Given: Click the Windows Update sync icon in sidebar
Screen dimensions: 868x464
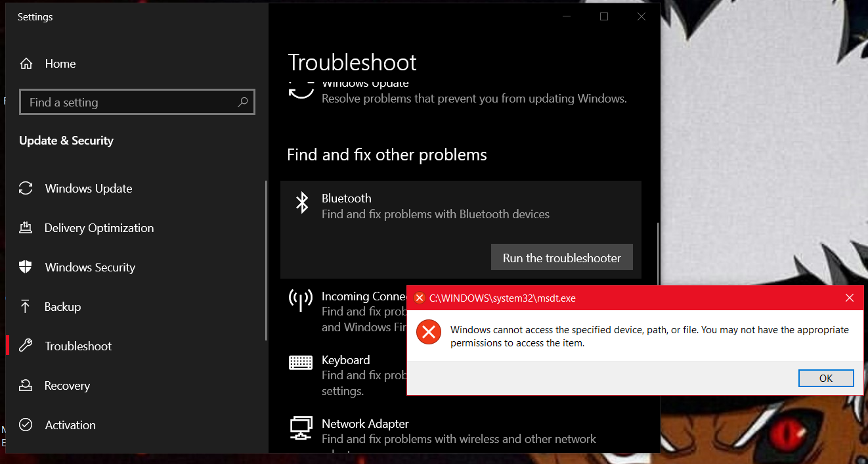Looking at the screenshot, I should [x=26, y=189].
